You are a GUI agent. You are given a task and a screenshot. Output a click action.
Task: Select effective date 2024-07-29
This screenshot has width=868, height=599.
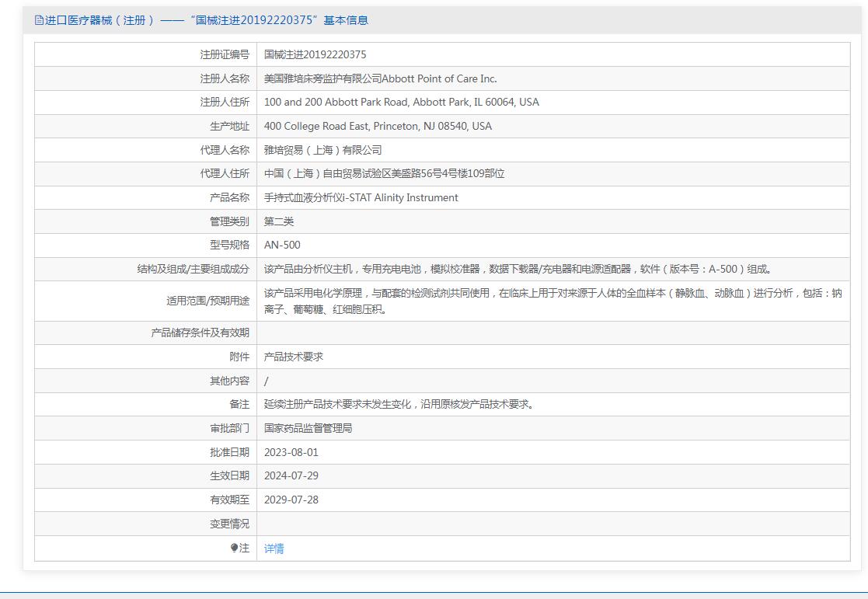click(x=291, y=475)
